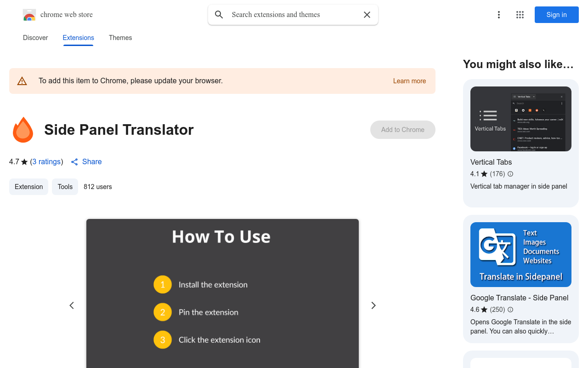Select the Tools category chip
This screenshot has height=368, width=588.
point(65,187)
